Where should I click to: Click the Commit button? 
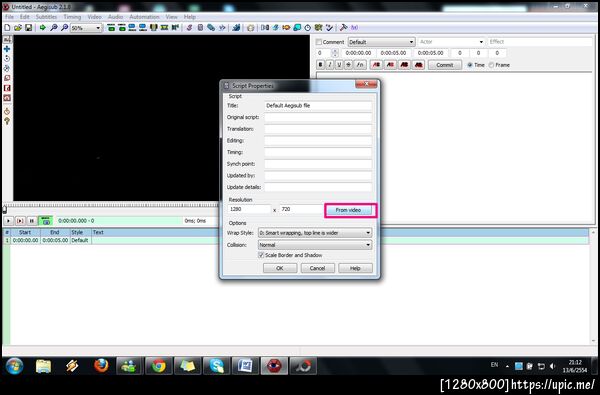445,65
